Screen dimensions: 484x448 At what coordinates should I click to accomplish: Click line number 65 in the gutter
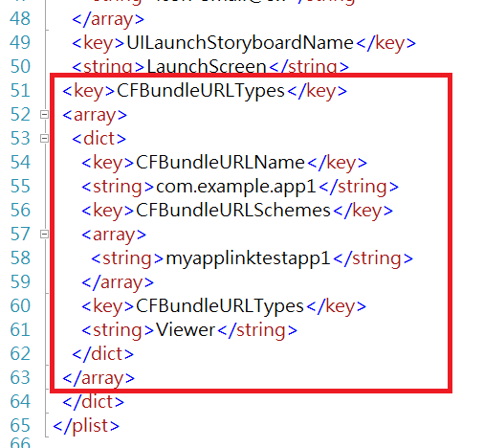pyautogui.click(x=20, y=426)
